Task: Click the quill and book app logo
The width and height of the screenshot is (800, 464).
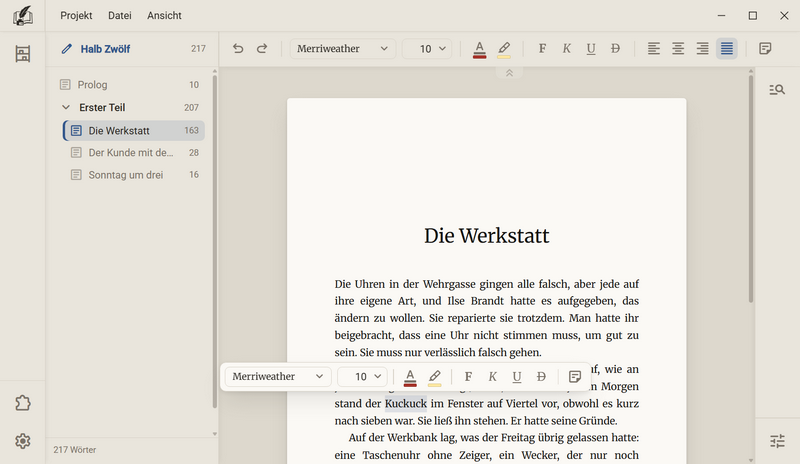Action: pos(22,16)
